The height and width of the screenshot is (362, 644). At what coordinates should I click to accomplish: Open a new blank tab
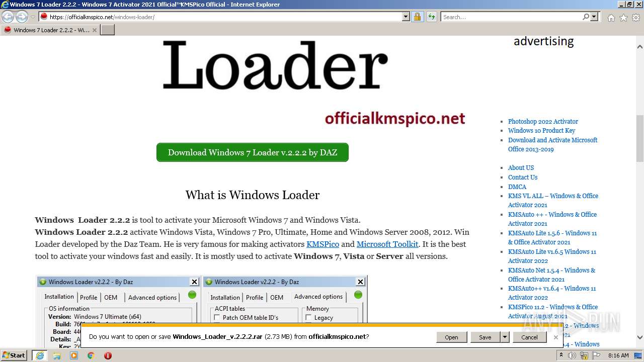coord(108,30)
